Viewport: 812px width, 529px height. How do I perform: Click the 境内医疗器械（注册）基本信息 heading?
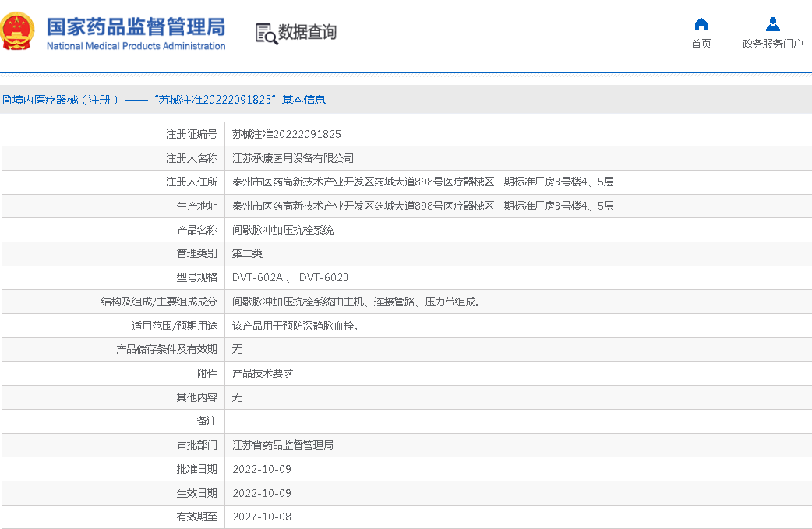click(164, 100)
